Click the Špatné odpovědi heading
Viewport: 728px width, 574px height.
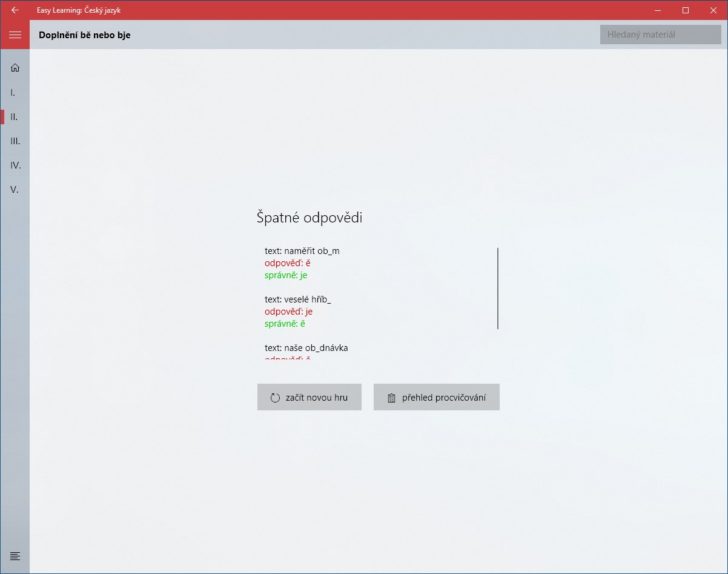pos(309,218)
